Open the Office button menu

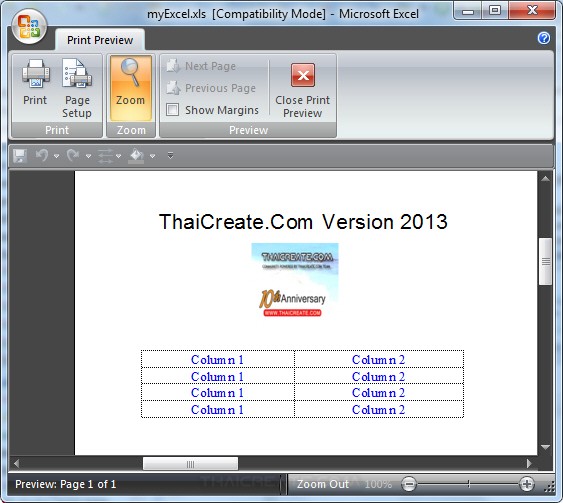pyautogui.click(x=29, y=26)
